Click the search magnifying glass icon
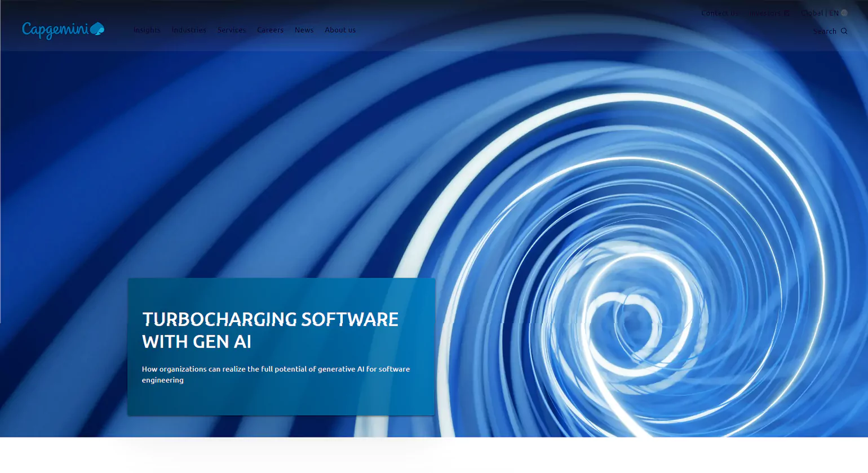 pyautogui.click(x=844, y=31)
